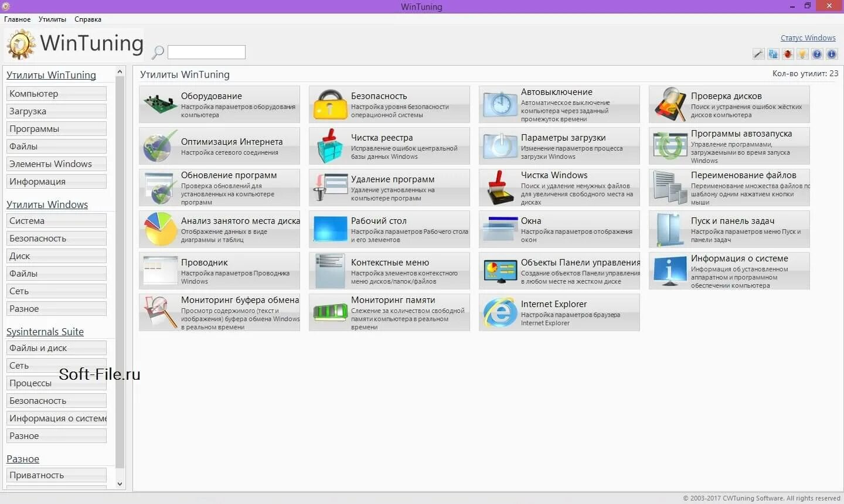The width and height of the screenshot is (844, 504).
Task: Click the Утилиты Windows sidebar heading
Action: click(47, 205)
